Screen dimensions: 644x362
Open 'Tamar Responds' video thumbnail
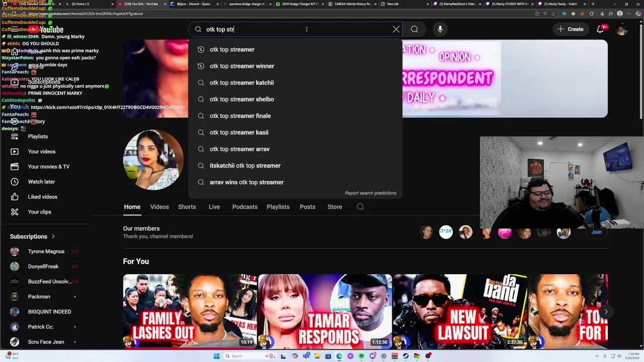click(325, 311)
